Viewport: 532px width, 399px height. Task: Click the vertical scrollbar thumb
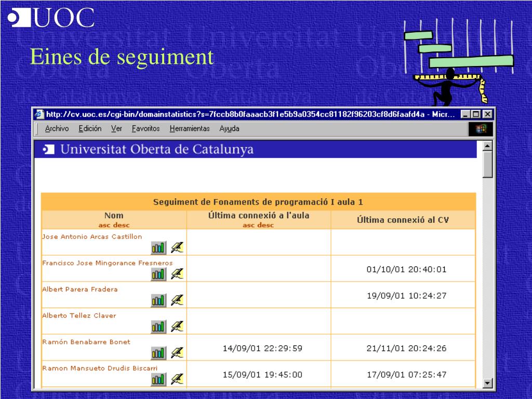coord(487,164)
